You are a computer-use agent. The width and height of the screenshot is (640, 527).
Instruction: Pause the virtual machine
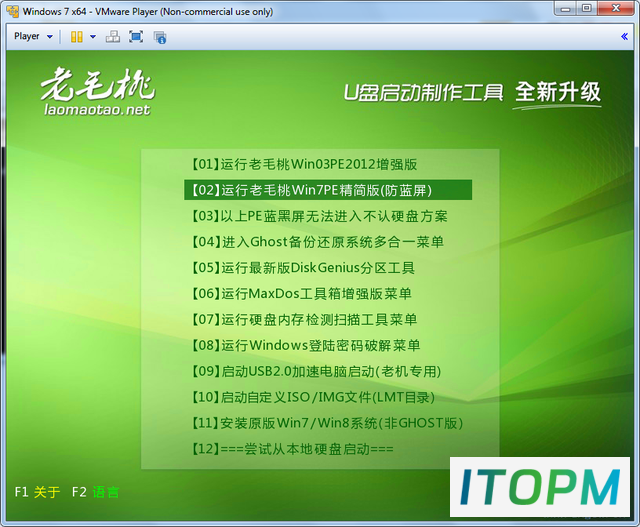77,37
